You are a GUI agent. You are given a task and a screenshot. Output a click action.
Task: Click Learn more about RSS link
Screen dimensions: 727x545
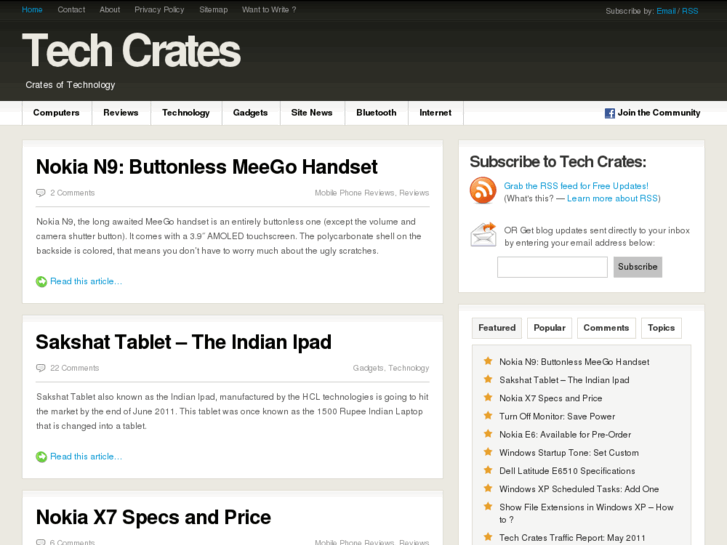(x=612, y=199)
